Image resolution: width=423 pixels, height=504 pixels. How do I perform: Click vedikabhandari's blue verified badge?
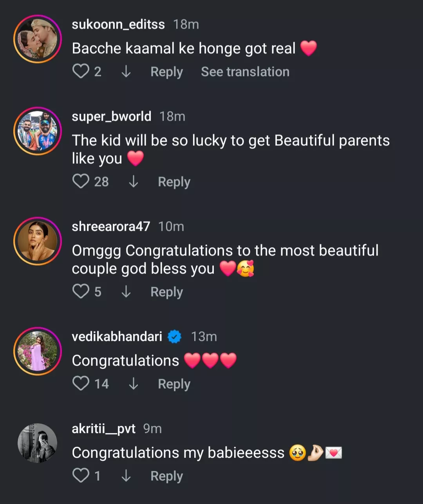click(174, 337)
